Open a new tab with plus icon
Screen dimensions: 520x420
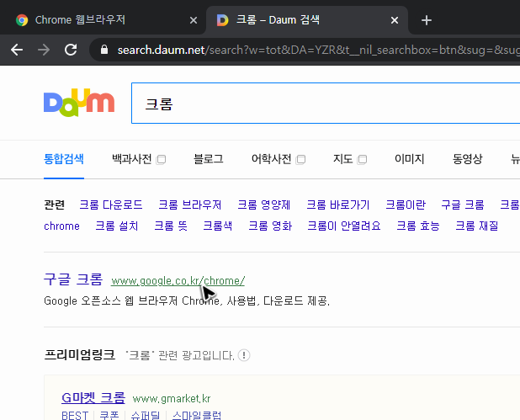click(427, 20)
